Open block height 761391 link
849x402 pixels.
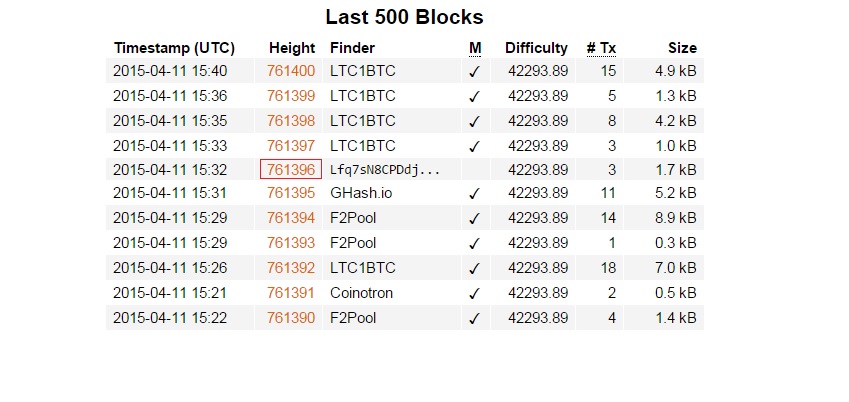pos(291,293)
